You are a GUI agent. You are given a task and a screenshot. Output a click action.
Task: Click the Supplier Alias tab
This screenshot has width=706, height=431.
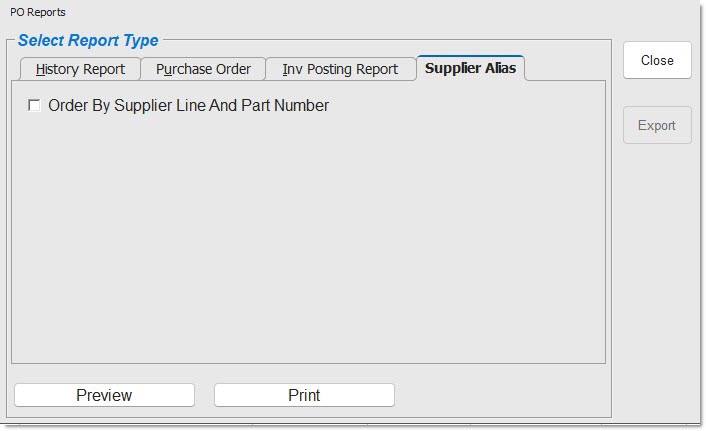pos(470,68)
